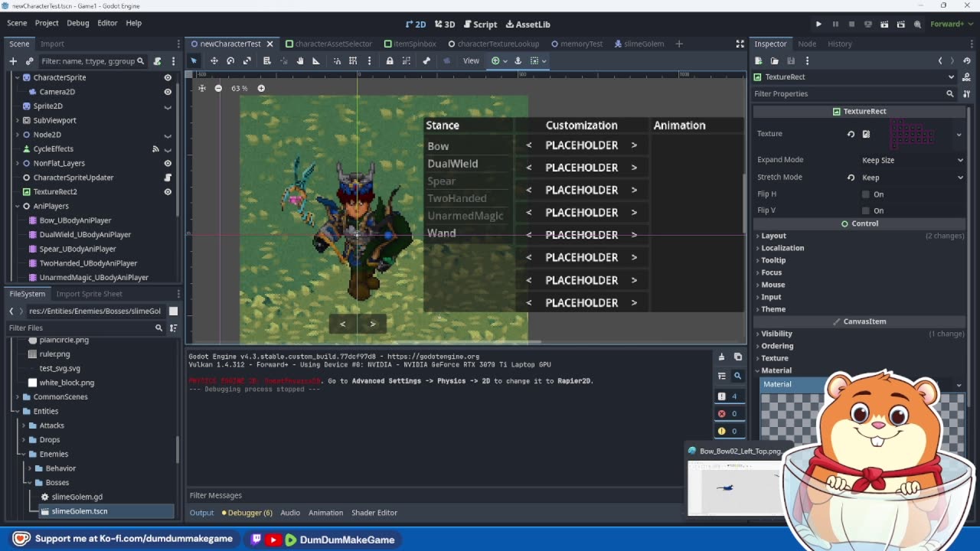Add a new child node in Scene dock

(13, 61)
